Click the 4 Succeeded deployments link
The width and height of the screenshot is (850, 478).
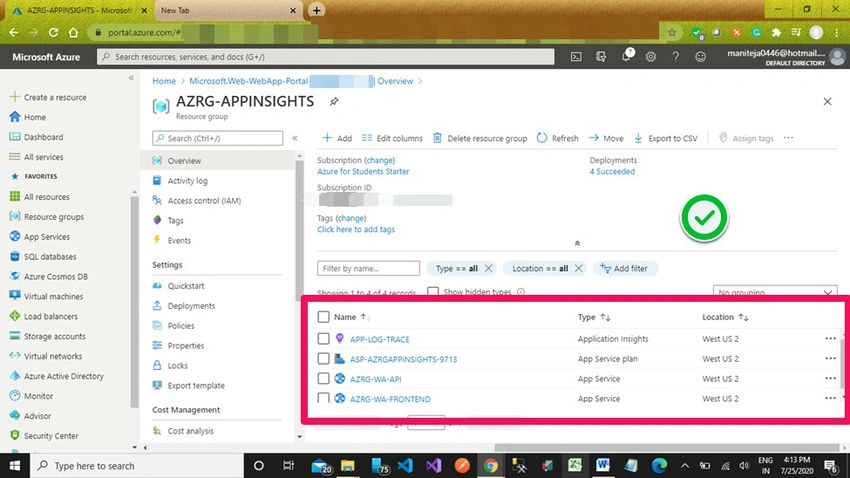[x=612, y=171]
